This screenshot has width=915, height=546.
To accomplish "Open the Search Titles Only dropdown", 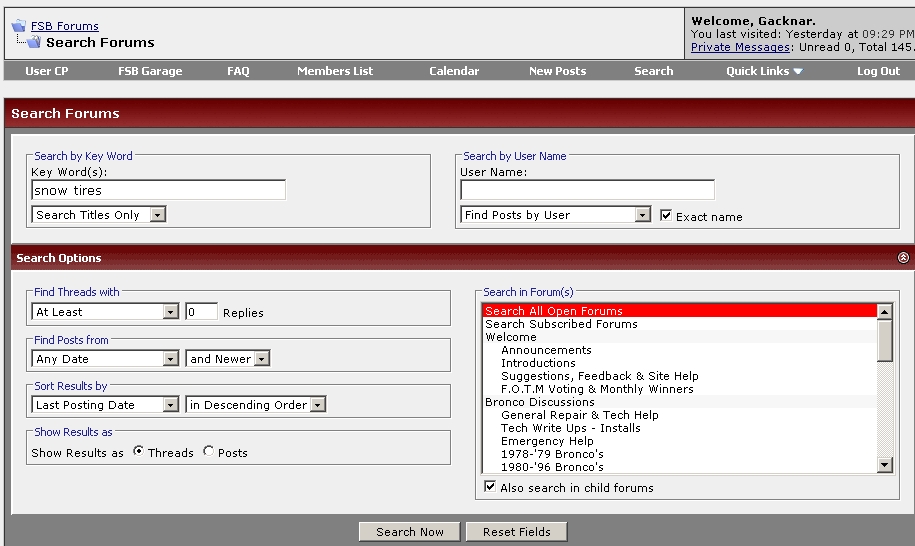I will pyautogui.click(x=99, y=215).
